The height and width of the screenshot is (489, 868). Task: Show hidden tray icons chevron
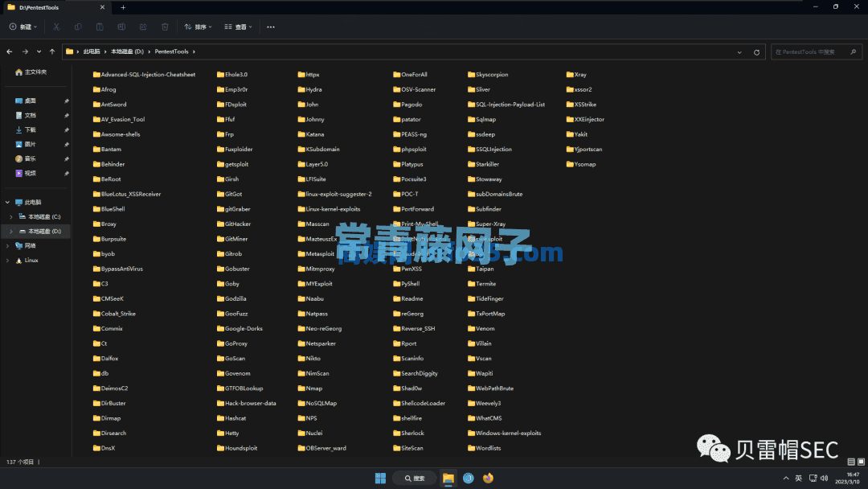tap(785, 478)
